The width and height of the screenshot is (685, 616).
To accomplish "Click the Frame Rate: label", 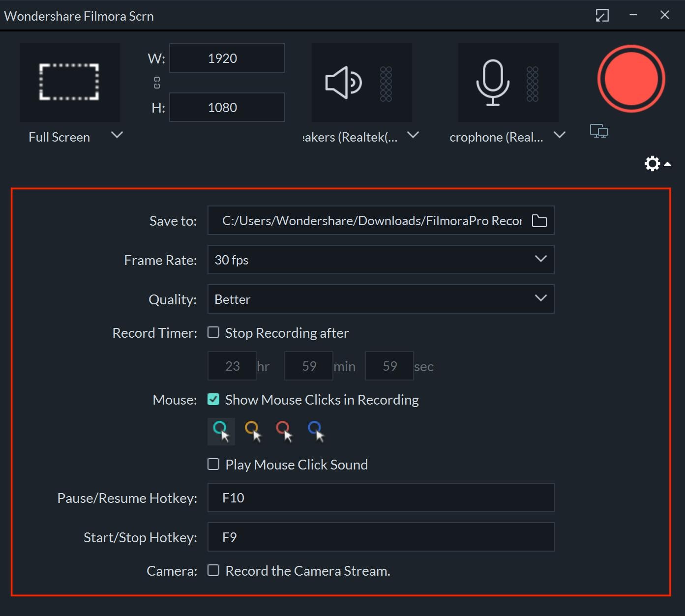I will [x=160, y=261].
